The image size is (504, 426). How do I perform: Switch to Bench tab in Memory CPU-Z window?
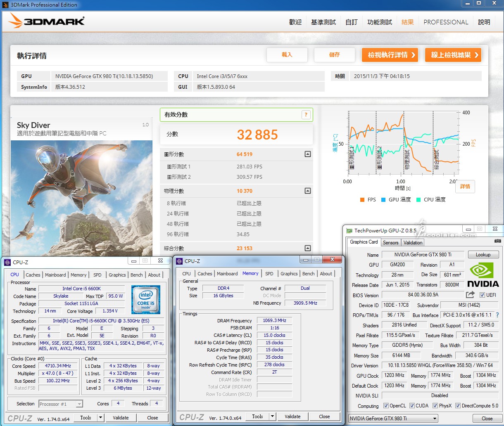pyautogui.click(x=308, y=274)
